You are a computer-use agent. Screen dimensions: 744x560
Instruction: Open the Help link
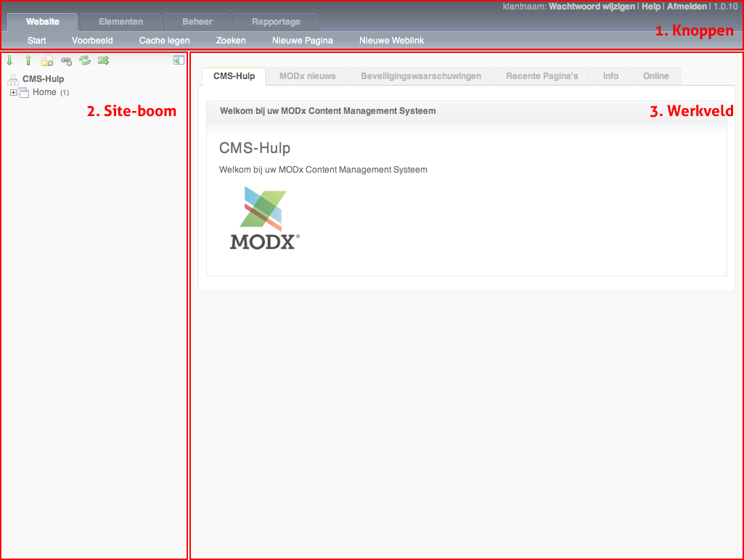(651, 7)
